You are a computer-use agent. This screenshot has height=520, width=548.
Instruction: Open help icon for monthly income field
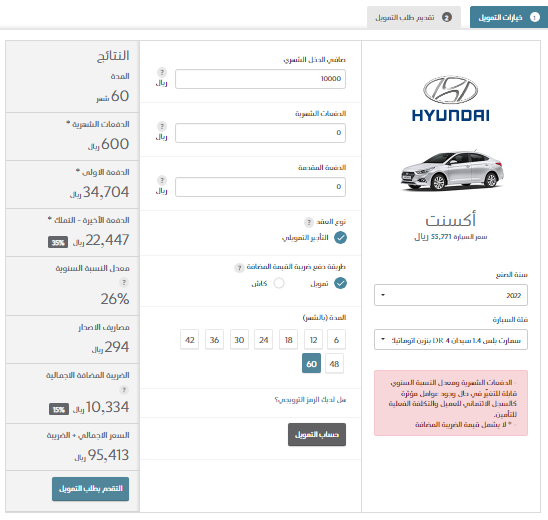pyautogui.click(x=161, y=72)
